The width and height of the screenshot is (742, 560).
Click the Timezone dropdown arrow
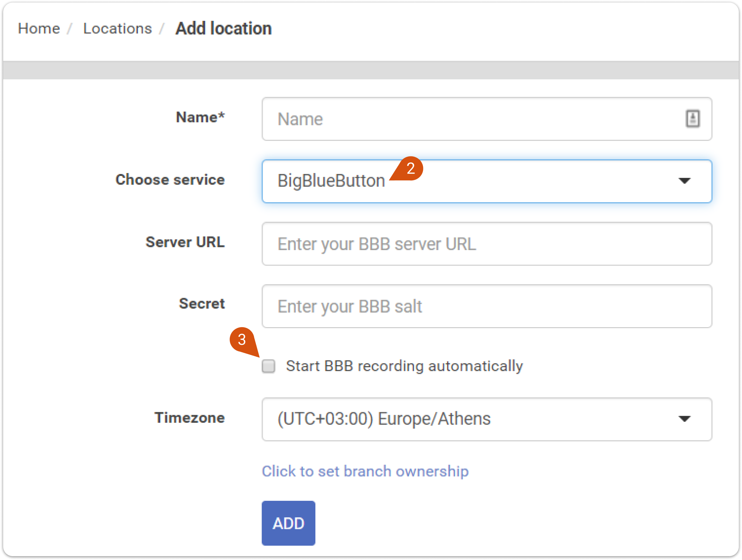(684, 419)
